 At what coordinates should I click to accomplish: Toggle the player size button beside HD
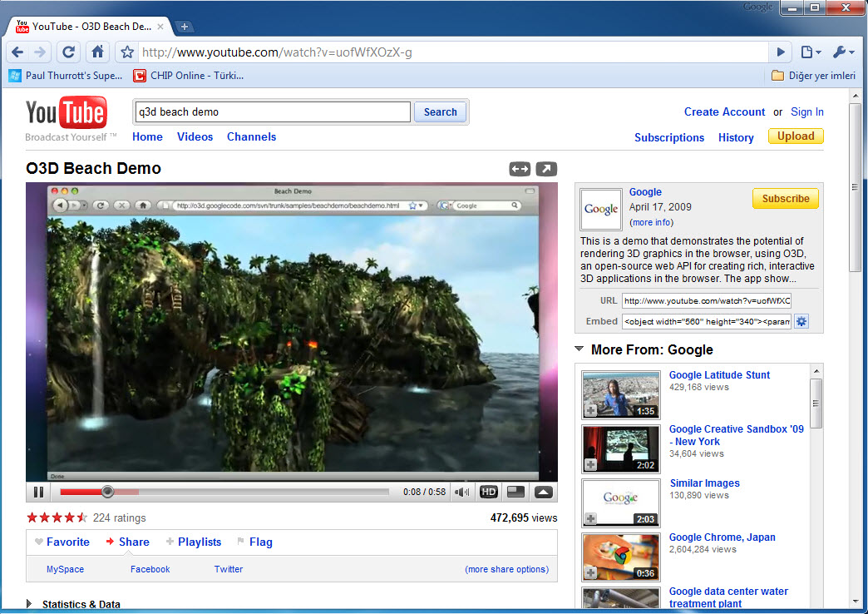coord(515,492)
